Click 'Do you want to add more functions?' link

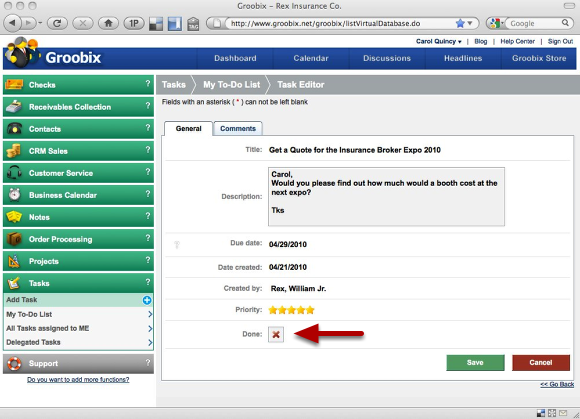point(78,379)
